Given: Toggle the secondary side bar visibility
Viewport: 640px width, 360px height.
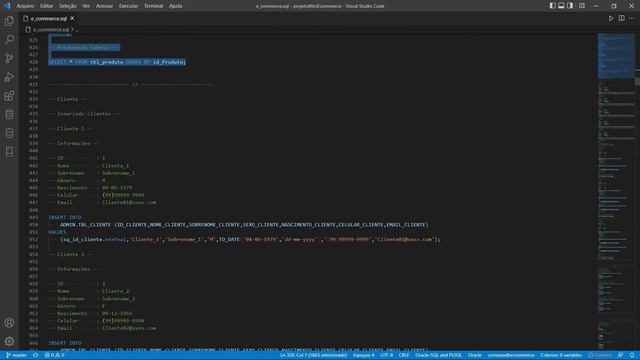Looking at the screenshot, I should [570, 6].
